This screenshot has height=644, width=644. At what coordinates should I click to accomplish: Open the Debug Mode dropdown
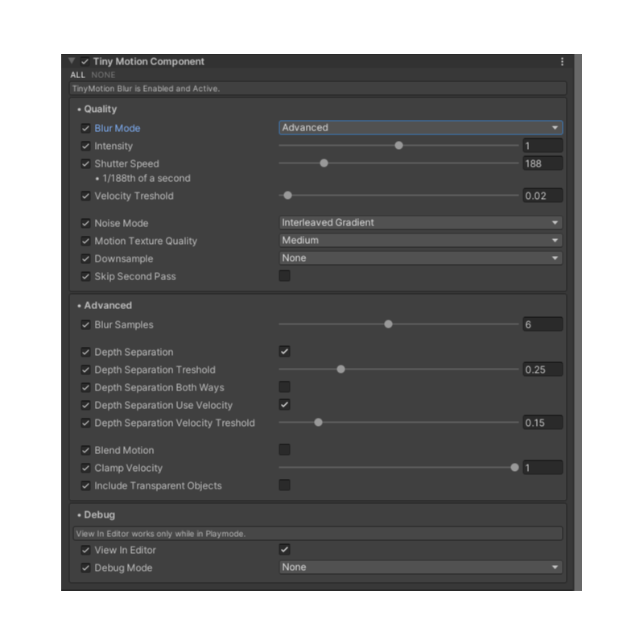coord(420,568)
